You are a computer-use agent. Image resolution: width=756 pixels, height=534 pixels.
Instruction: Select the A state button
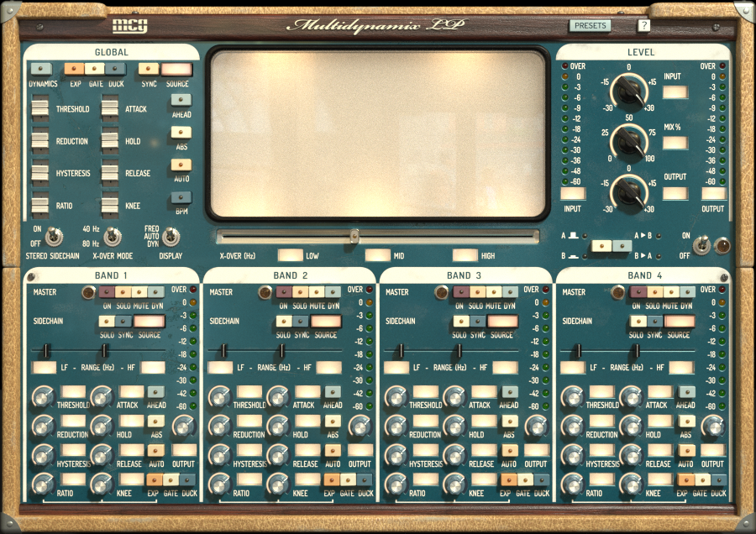click(601, 246)
